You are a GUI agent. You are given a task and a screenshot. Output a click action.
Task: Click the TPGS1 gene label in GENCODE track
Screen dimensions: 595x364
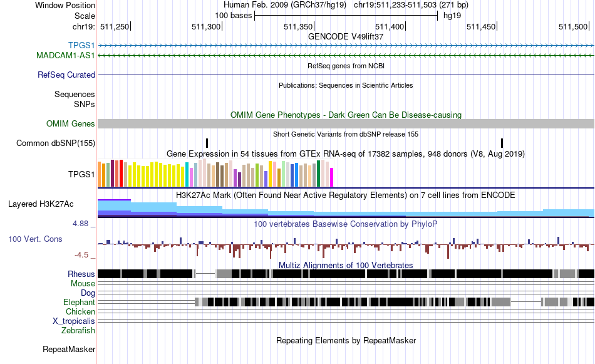click(x=81, y=46)
